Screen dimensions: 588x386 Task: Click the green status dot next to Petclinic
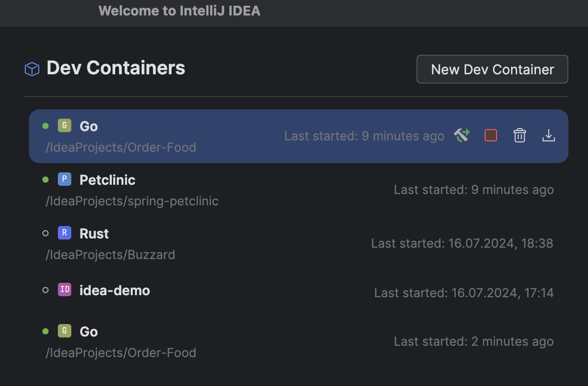coord(45,179)
